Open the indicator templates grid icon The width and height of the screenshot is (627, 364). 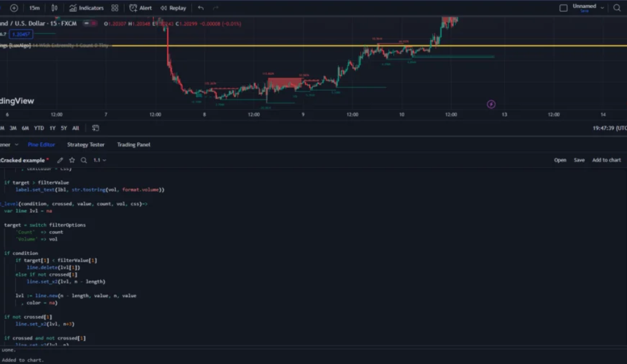pyautogui.click(x=115, y=8)
